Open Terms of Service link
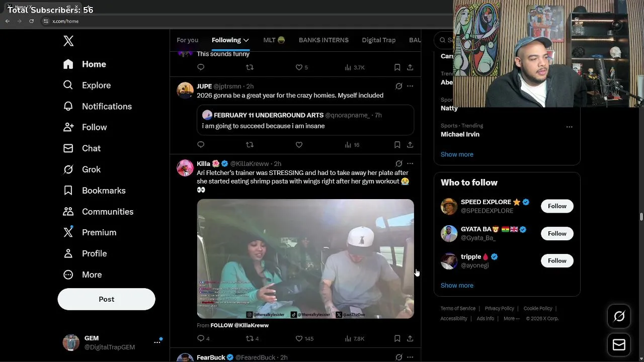Viewport: 644px width, 362px height. click(458, 309)
